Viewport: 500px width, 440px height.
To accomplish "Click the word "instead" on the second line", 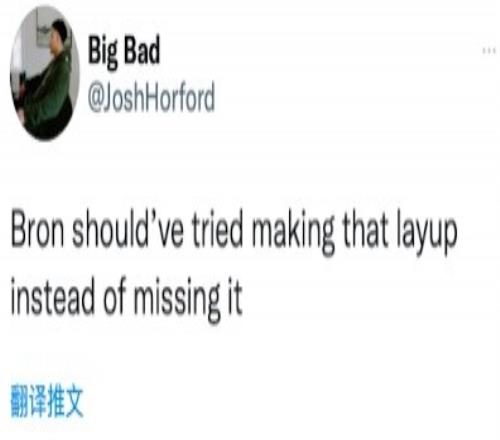I will tap(53, 297).
